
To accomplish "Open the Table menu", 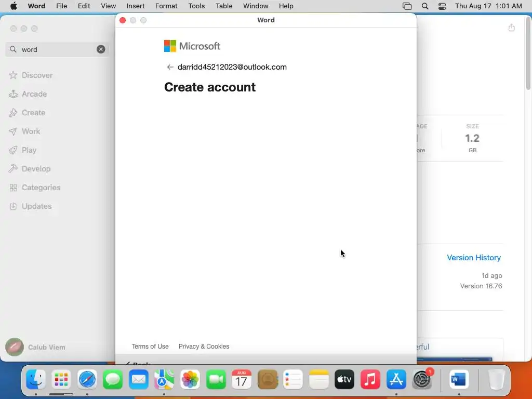I will point(224,6).
